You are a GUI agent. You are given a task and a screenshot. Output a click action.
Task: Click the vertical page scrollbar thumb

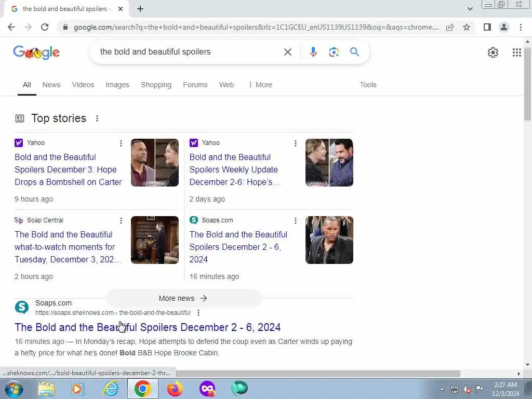pyautogui.click(x=527, y=83)
